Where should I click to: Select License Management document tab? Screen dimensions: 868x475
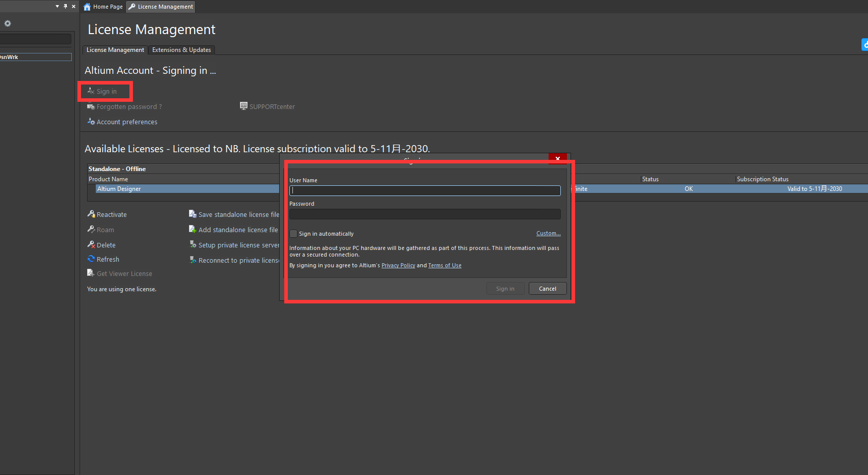[160, 7]
